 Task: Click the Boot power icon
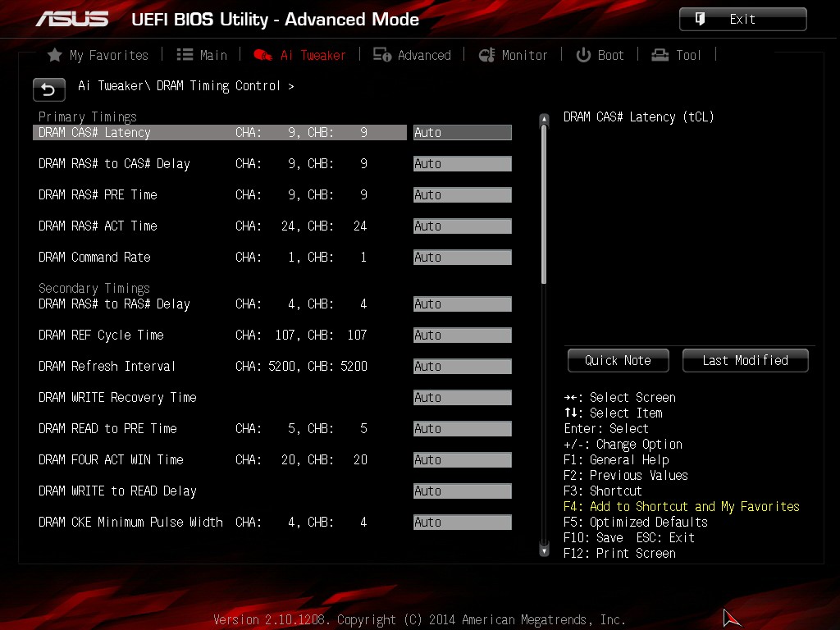583,55
